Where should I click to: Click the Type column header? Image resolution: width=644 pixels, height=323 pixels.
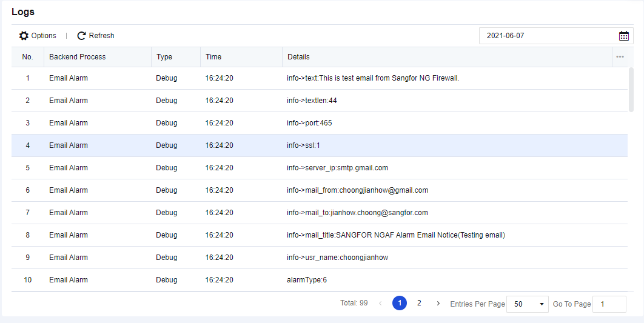click(164, 57)
